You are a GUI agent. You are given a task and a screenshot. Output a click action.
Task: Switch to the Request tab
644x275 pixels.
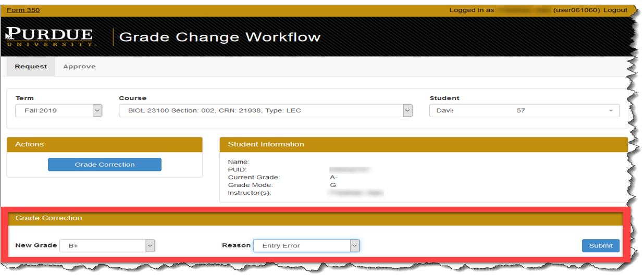[31, 67]
